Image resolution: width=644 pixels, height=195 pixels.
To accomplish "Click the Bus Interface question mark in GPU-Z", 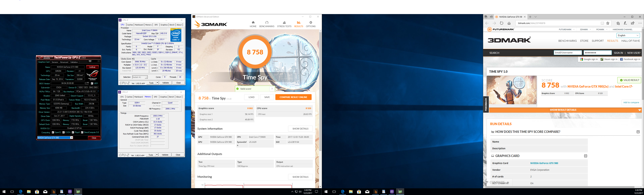I will [98, 92].
